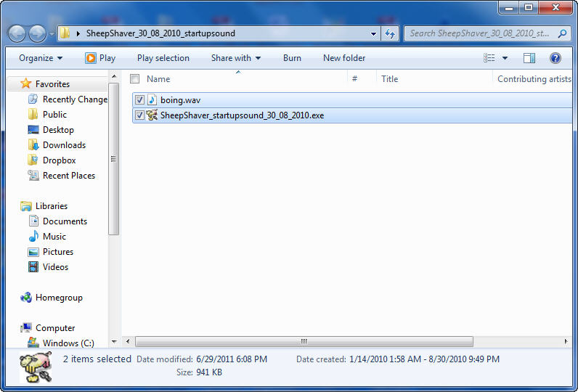Open the Music library
Viewport: 578px width, 392px height.
pos(54,237)
